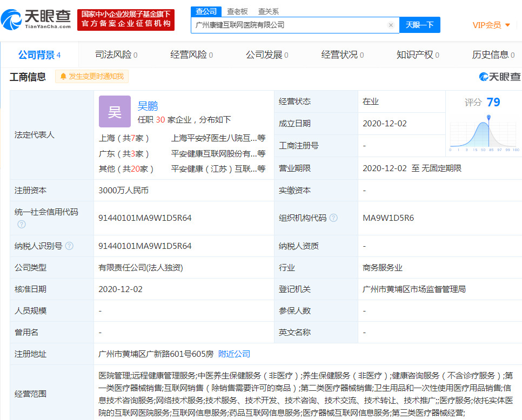
Task: Open 平安健康互联网股份有... company link
Action: pyautogui.click(x=218, y=154)
